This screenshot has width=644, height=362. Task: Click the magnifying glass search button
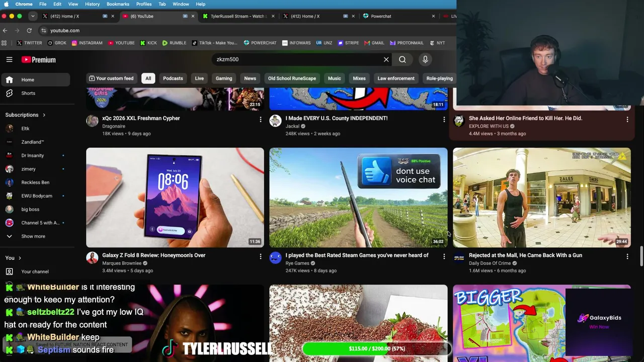[403, 59]
